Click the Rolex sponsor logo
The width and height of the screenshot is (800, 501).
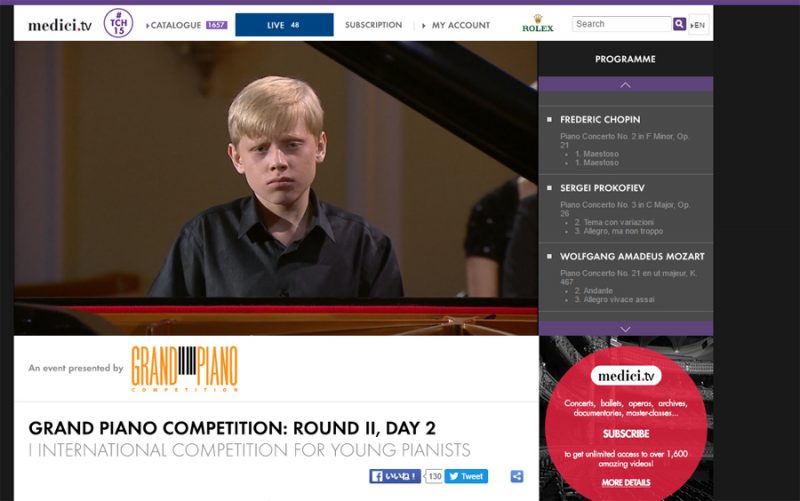tap(537, 24)
